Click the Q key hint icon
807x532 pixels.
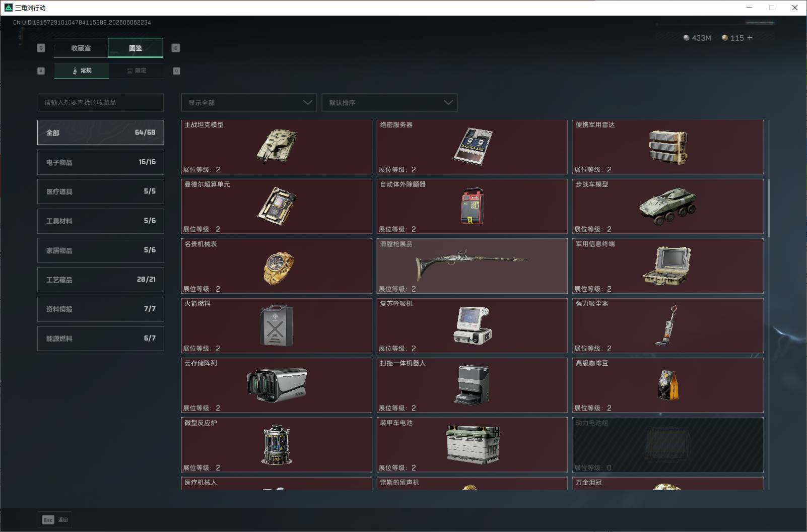41,48
